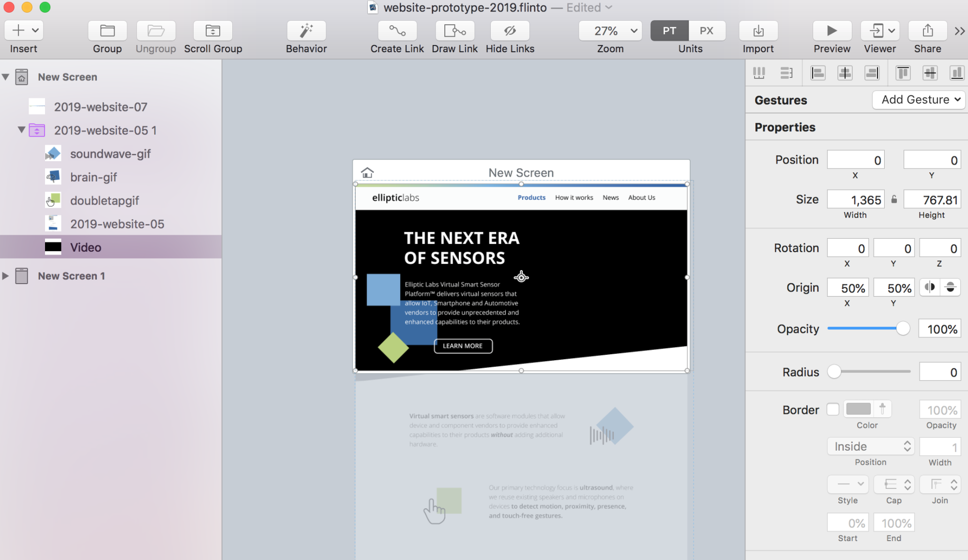The width and height of the screenshot is (968, 560).
Task: Show more toolbar items via double chevron
Action: coord(959,31)
